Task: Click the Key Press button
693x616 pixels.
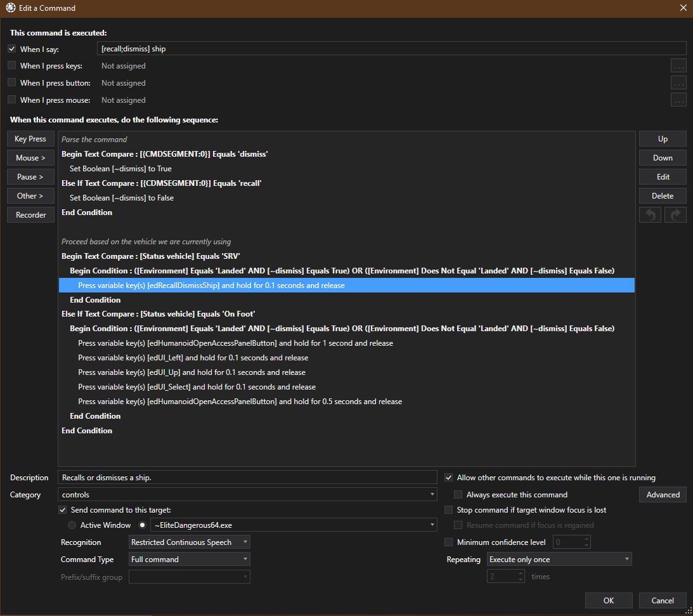Action: tap(30, 139)
